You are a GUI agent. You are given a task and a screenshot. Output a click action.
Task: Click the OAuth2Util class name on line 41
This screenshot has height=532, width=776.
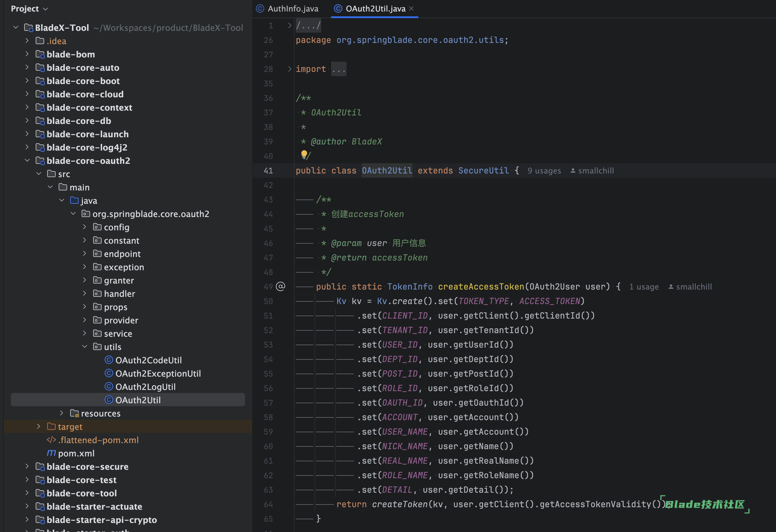(387, 171)
